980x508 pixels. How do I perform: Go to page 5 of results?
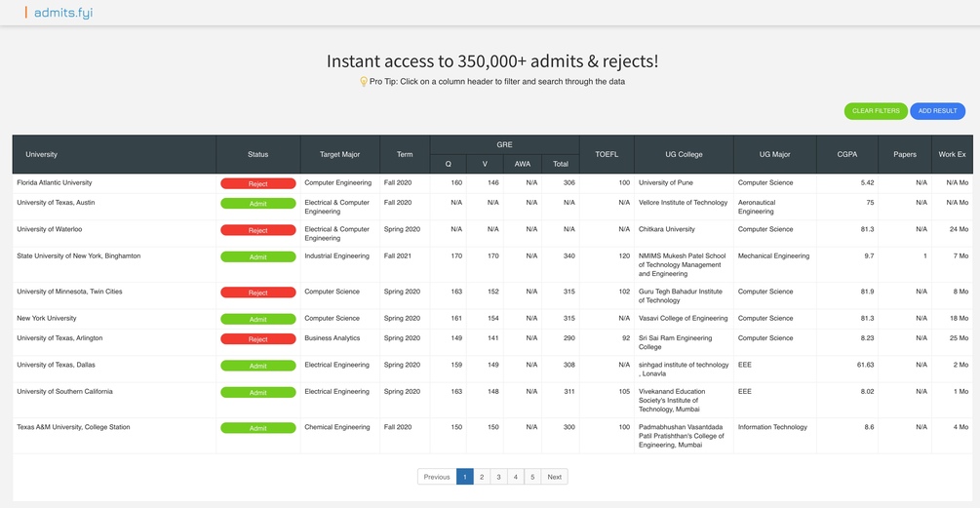coord(532,477)
